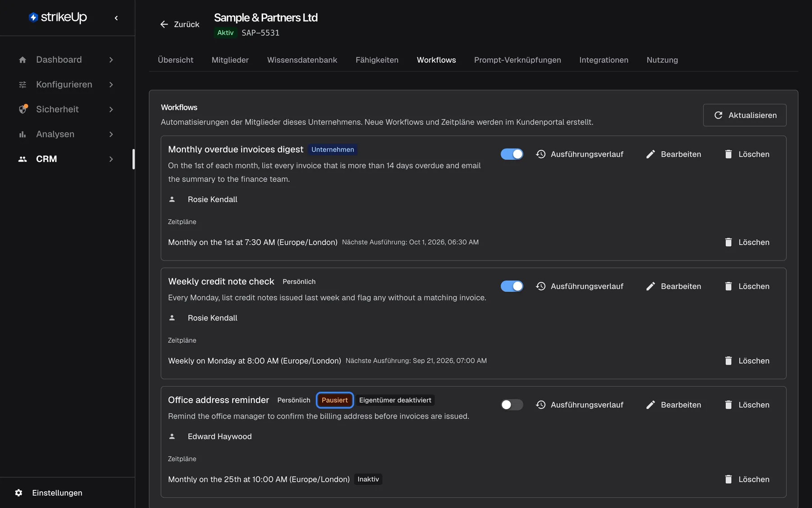Viewport: 812px width, 508px height.
Task: Go back with the Zurück link
Action: pos(180,24)
